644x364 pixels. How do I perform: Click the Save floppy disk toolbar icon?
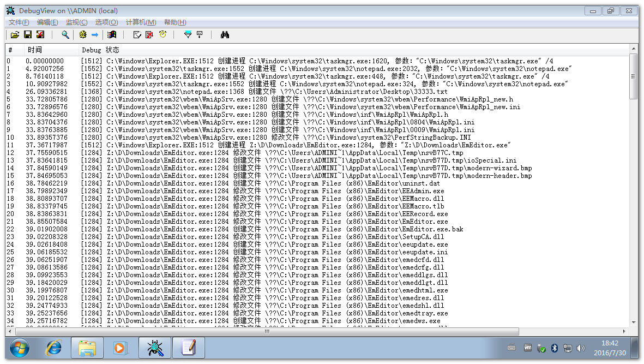27,35
